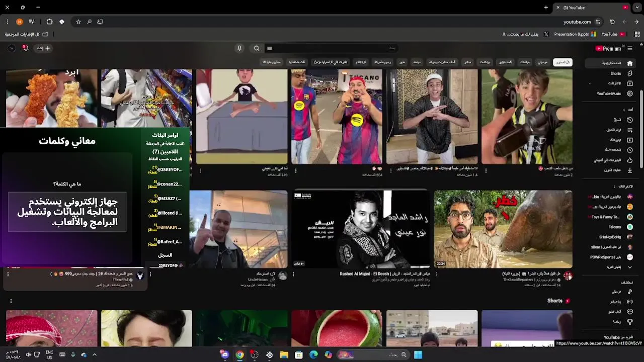
Task: Play the watermelon short thumbnail
Action: tap(337, 328)
